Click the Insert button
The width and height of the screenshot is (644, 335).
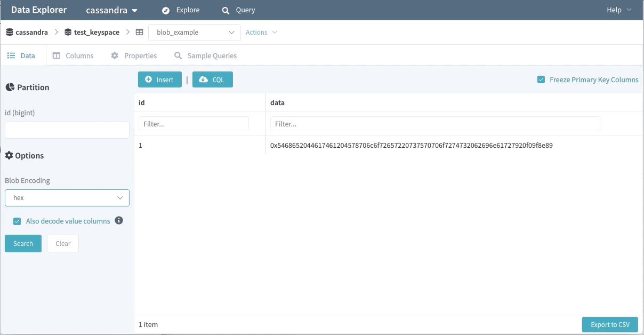(159, 79)
